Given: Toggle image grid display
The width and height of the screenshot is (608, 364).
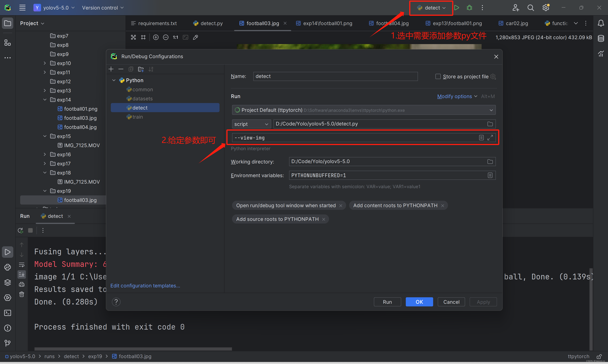Looking at the screenshot, I should coord(143,37).
